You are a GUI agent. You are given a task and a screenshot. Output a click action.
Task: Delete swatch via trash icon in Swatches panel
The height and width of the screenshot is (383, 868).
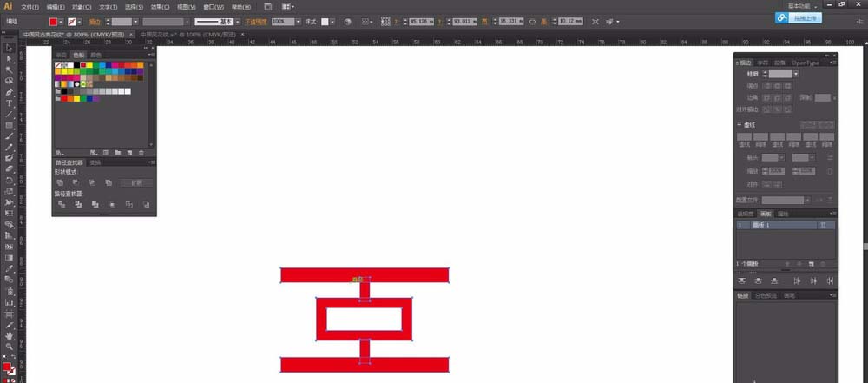coord(141,153)
